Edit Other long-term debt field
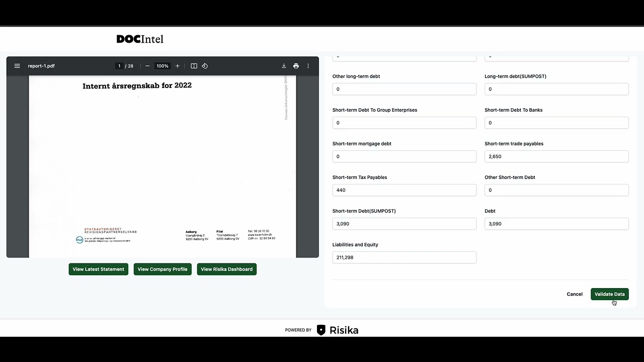This screenshot has width=644, height=362. [x=405, y=89]
